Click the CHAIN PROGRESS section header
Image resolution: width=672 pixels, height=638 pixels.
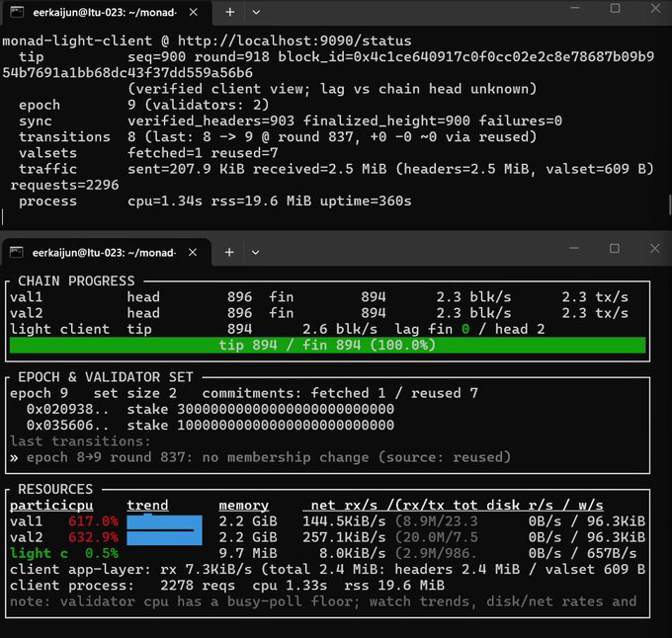[76, 280]
